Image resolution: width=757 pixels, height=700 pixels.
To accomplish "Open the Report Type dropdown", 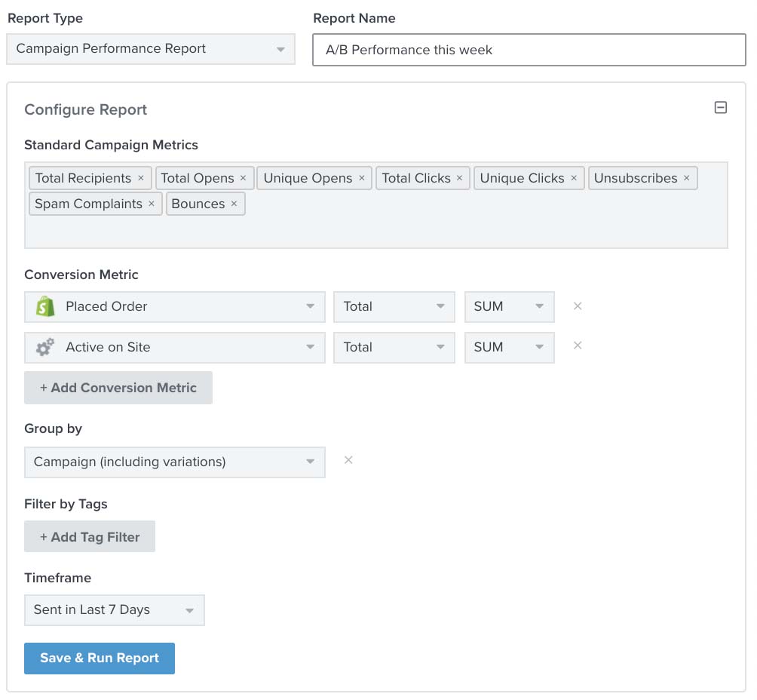I will click(151, 49).
